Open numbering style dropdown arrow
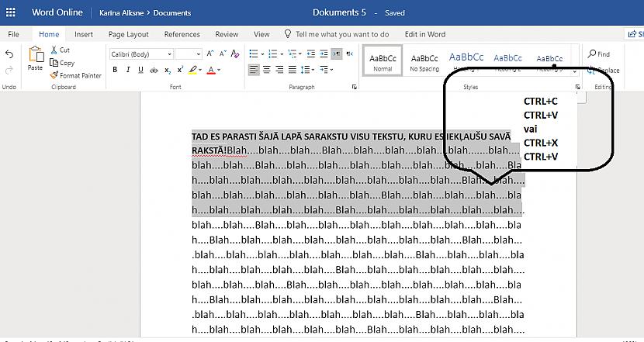This screenshot has height=342, width=644. (x=282, y=54)
